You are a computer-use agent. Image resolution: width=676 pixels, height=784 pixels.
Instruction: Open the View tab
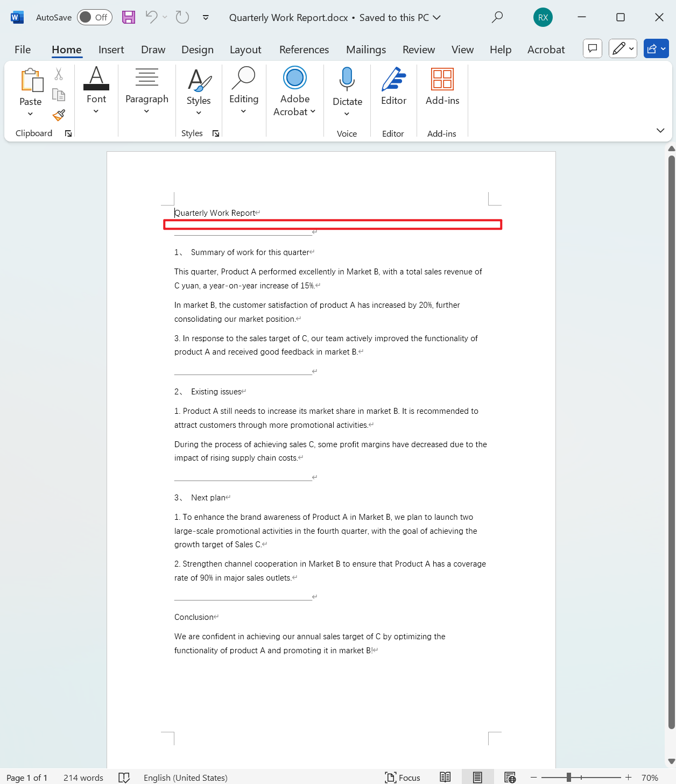[462, 50]
